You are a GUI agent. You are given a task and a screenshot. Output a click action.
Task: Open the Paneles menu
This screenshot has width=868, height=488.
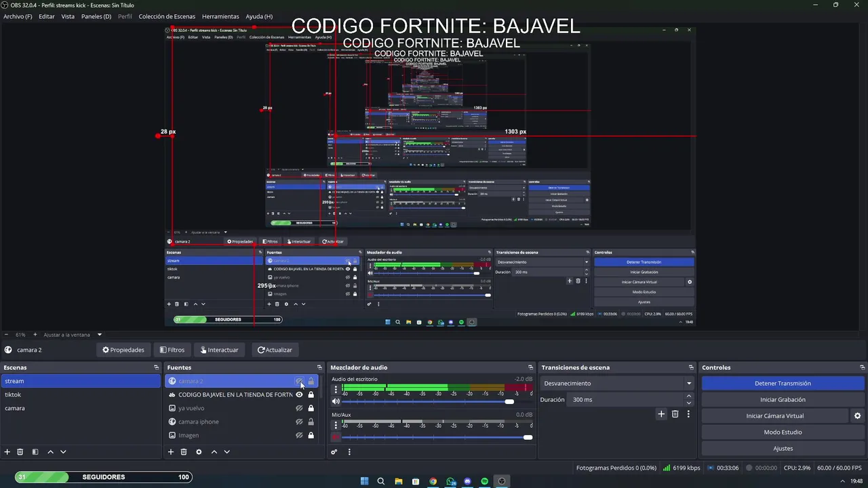coord(96,16)
